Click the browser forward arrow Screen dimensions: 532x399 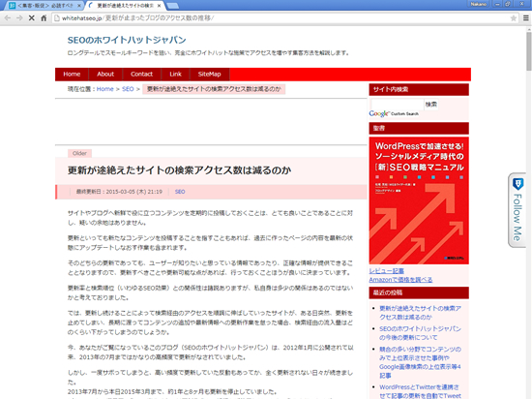[19, 18]
